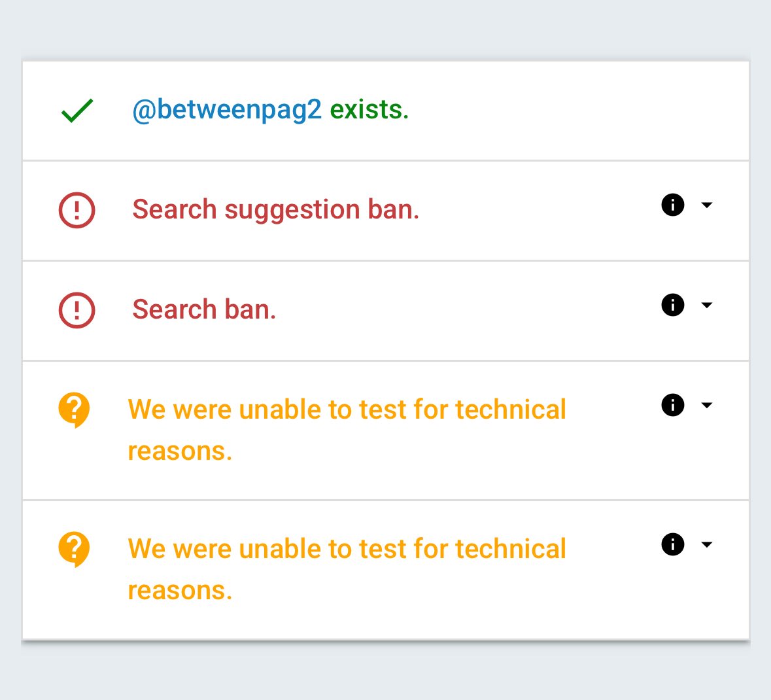Click the green checkmark icon

click(77, 111)
